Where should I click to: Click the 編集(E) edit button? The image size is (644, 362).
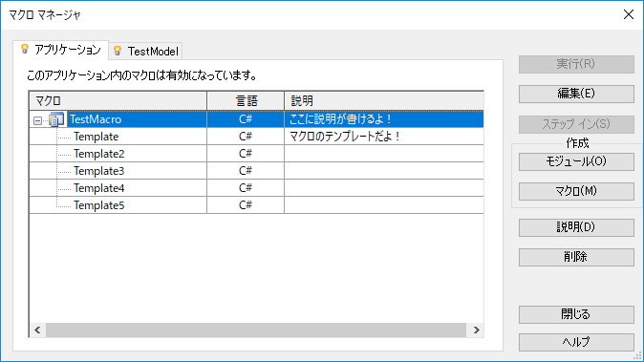(576, 94)
